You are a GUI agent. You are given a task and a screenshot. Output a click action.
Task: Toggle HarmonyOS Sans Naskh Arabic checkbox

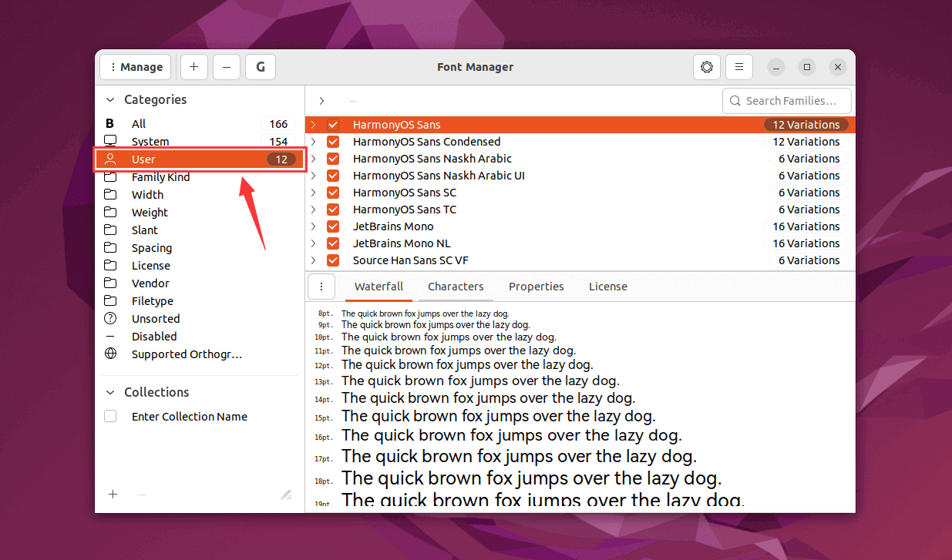tap(333, 159)
